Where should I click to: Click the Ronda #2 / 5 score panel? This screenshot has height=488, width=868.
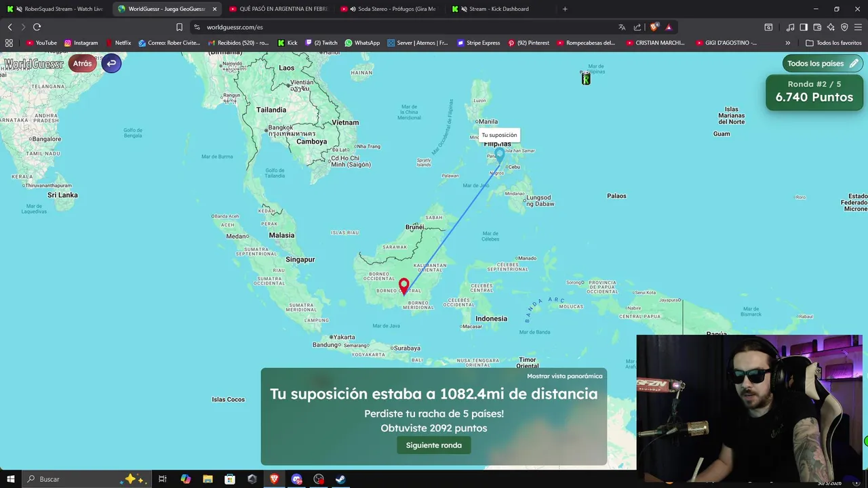pos(814,91)
